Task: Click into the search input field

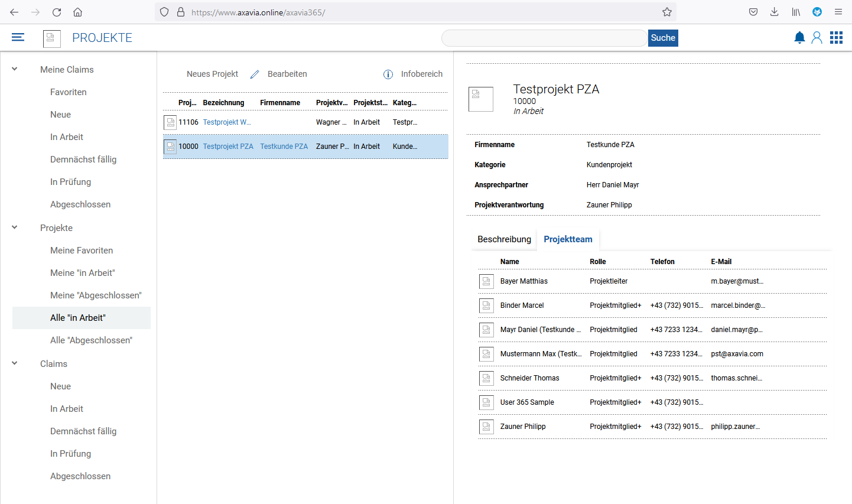Action: pyautogui.click(x=544, y=38)
